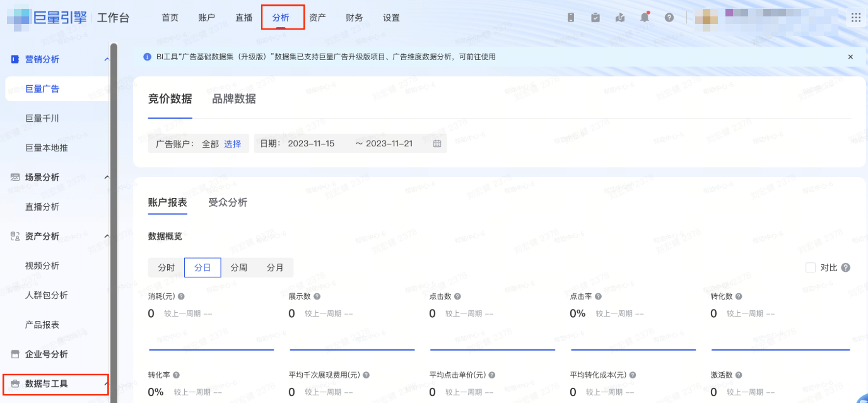Image resolution: width=868 pixels, height=403 pixels.
Task: Open the 设置 top navigation tab
Action: [391, 18]
